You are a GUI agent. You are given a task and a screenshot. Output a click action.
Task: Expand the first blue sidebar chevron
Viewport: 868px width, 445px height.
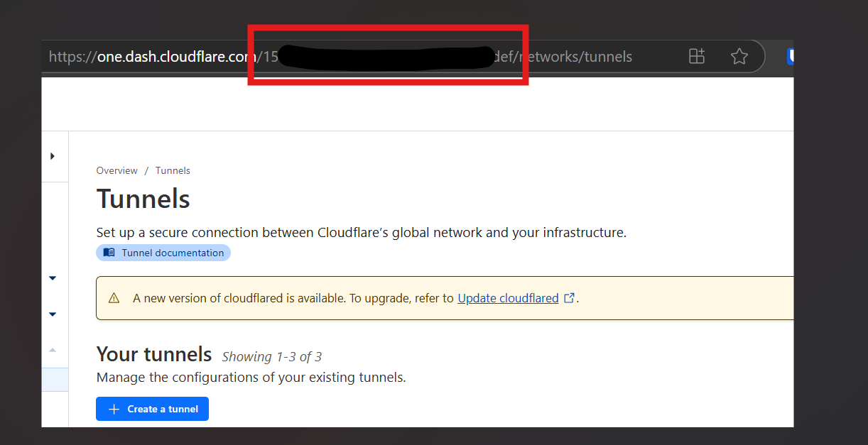click(x=53, y=278)
